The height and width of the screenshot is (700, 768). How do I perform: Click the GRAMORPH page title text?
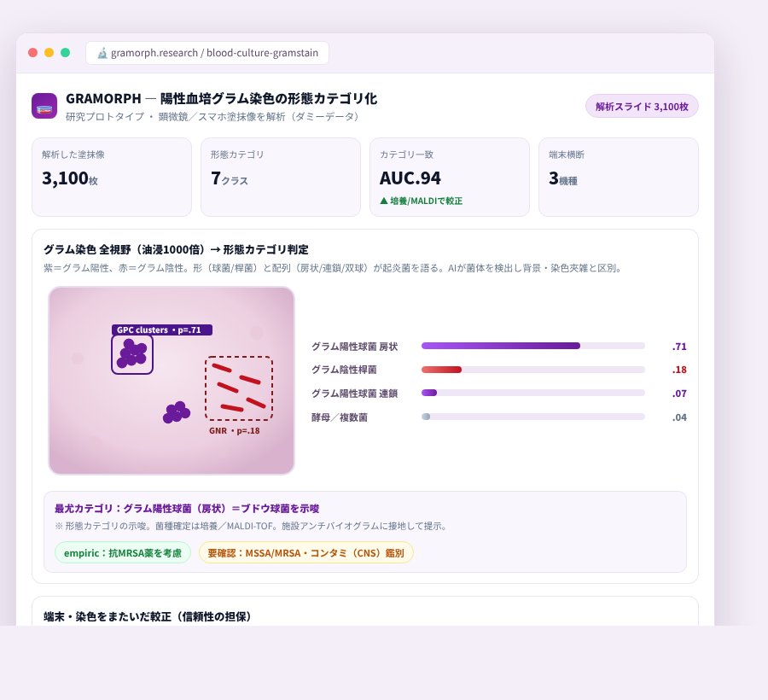pyautogui.click(x=221, y=98)
